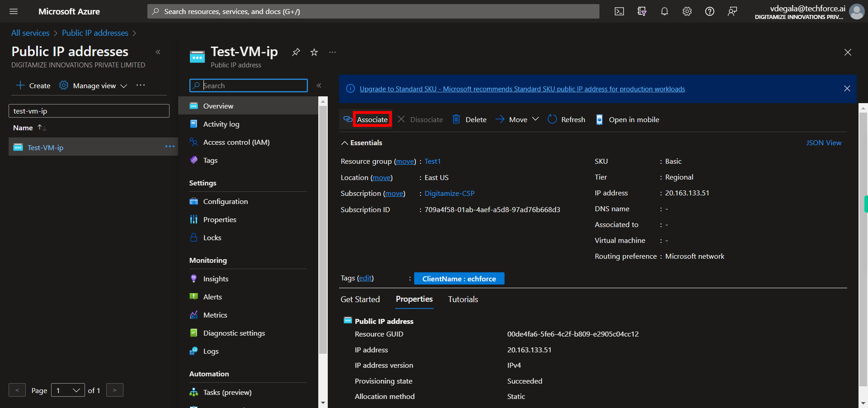Select the Properties tab in content area
Image resolution: width=868 pixels, height=408 pixels.
[414, 299]
